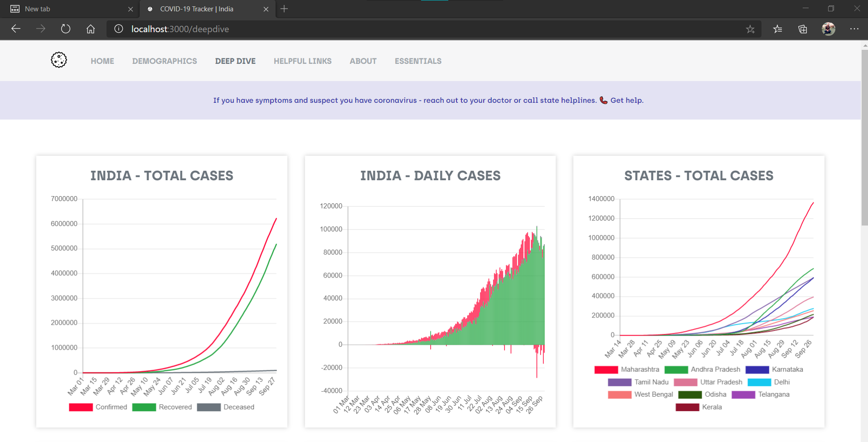Go to browser home page icon
The height and width of the screenshot is (442, 868).
click(91, 29)
